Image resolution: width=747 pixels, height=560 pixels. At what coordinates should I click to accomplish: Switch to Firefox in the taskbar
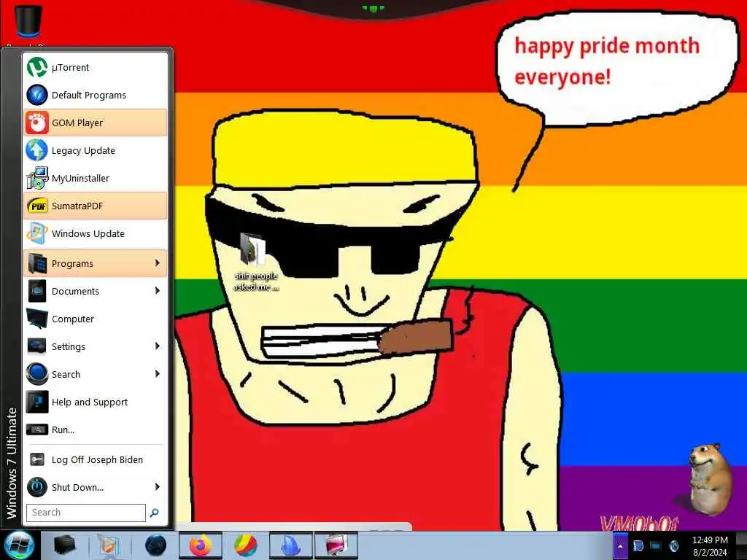[201, 545]
